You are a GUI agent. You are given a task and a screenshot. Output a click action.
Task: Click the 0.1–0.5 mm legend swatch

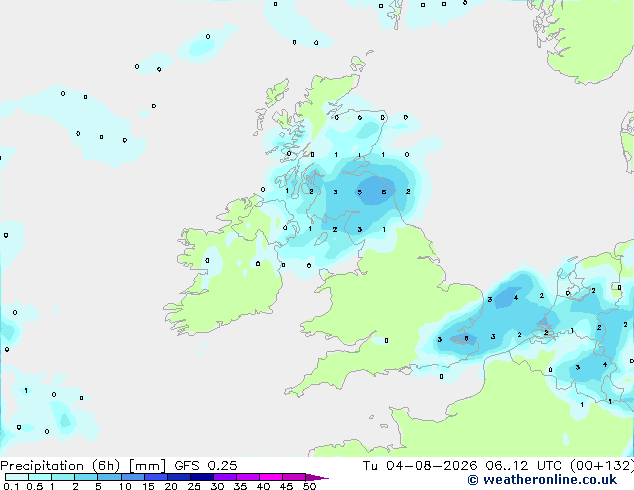pyautogui.click(x=17, y=477)
